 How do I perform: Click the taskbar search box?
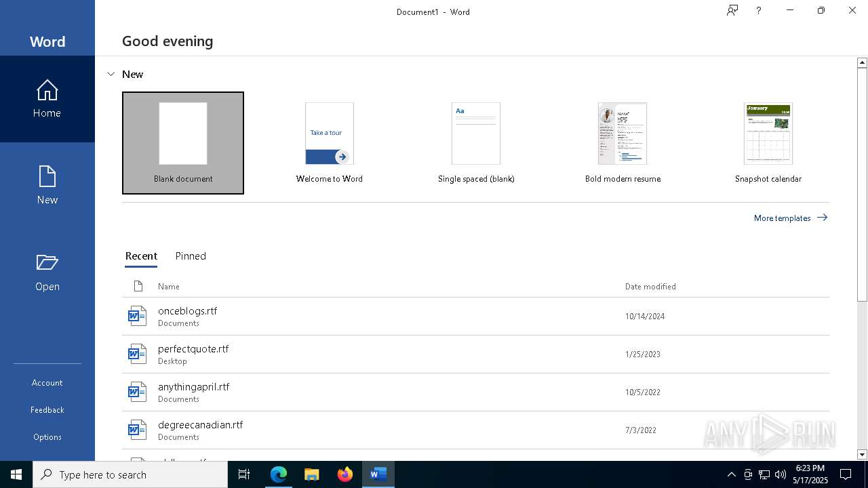pos(130,474)
